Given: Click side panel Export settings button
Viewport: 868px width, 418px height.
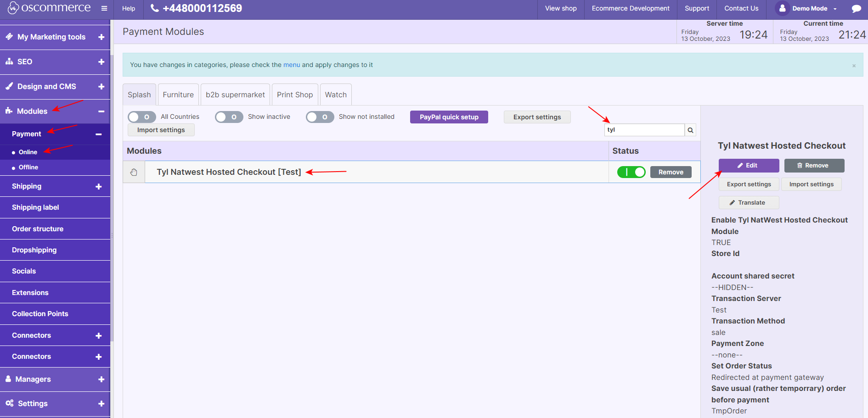Looking at the screenshot, I should tap(749, 184).
